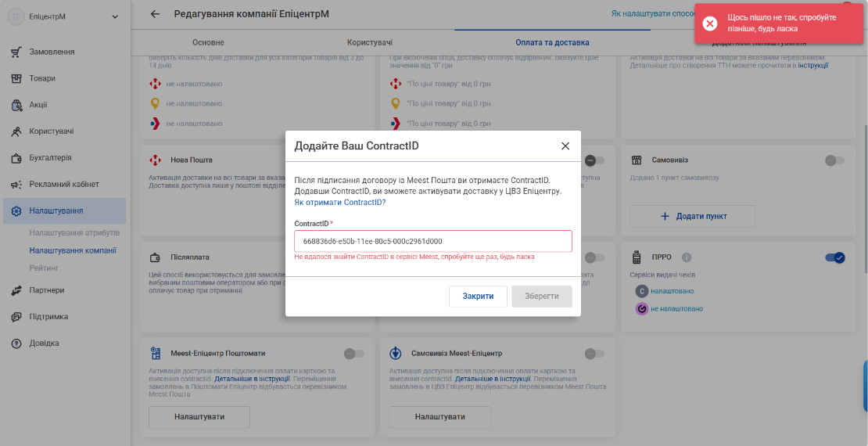Click the Зберегти button
The height and width of the screenshot is (446, 868).
[x=542, y=297]
